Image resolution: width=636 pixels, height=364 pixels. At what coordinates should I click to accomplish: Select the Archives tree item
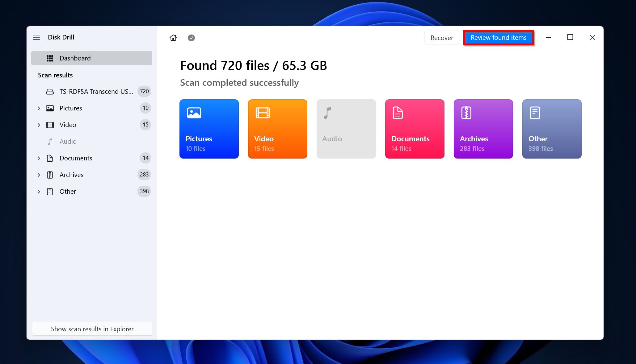[71, 174]
